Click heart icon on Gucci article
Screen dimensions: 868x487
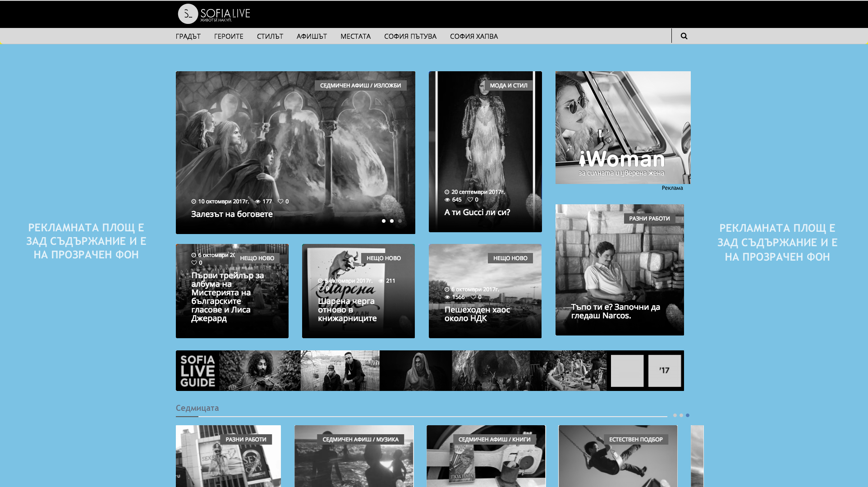coord(470,200)
